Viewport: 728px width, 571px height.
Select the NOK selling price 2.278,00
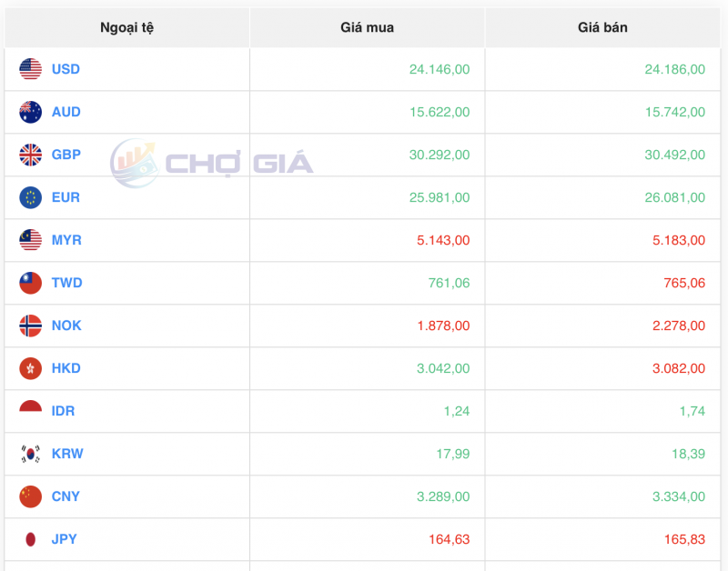click(677, 326)
